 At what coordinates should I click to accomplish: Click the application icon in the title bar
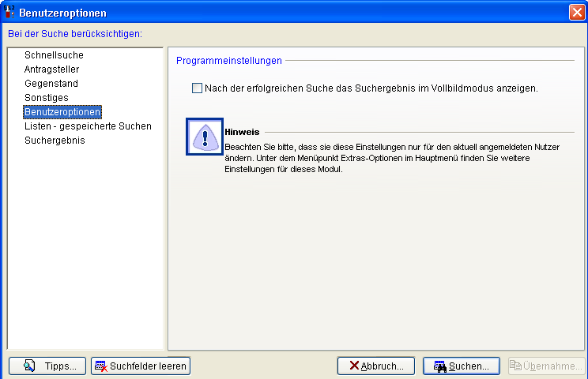click(x=9, y=12)
